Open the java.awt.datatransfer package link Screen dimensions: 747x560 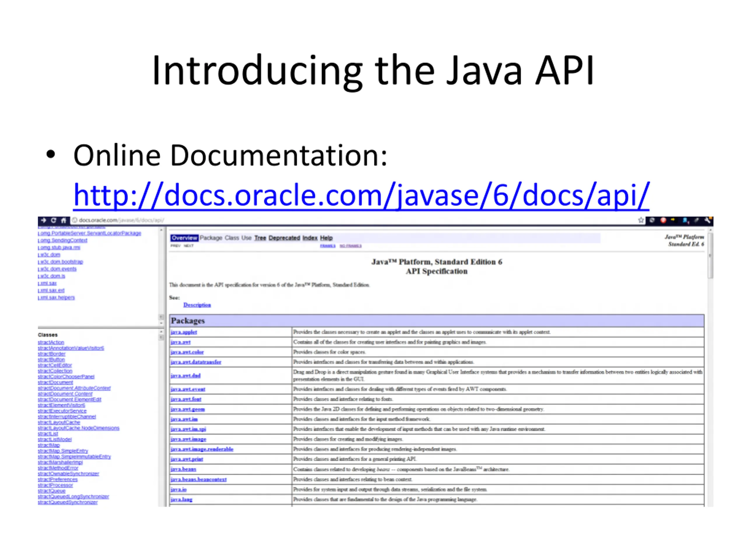tap(196, 362)
